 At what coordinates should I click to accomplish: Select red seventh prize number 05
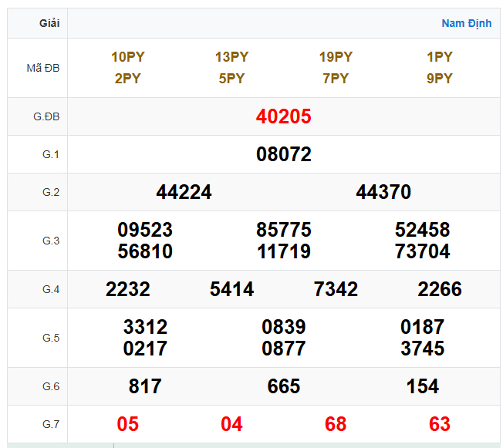(128, 424)
